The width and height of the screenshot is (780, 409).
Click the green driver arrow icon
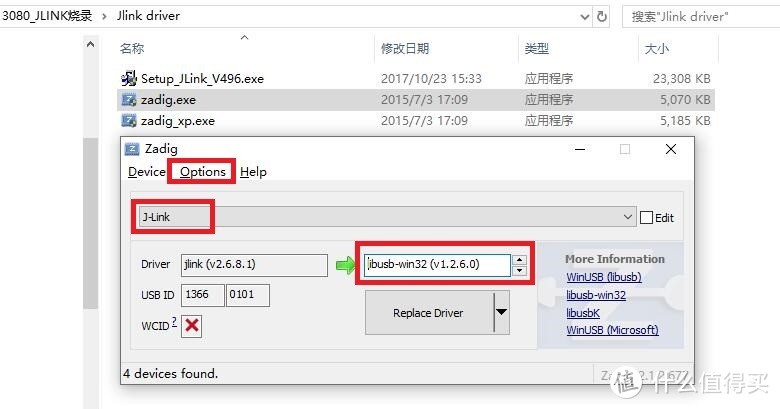[345, 265]
